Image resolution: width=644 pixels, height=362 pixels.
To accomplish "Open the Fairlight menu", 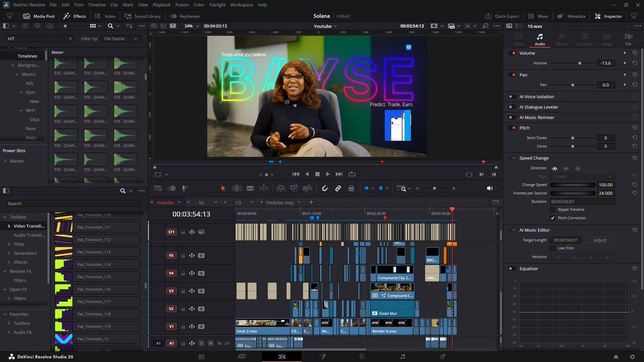I will click(217, 5).
